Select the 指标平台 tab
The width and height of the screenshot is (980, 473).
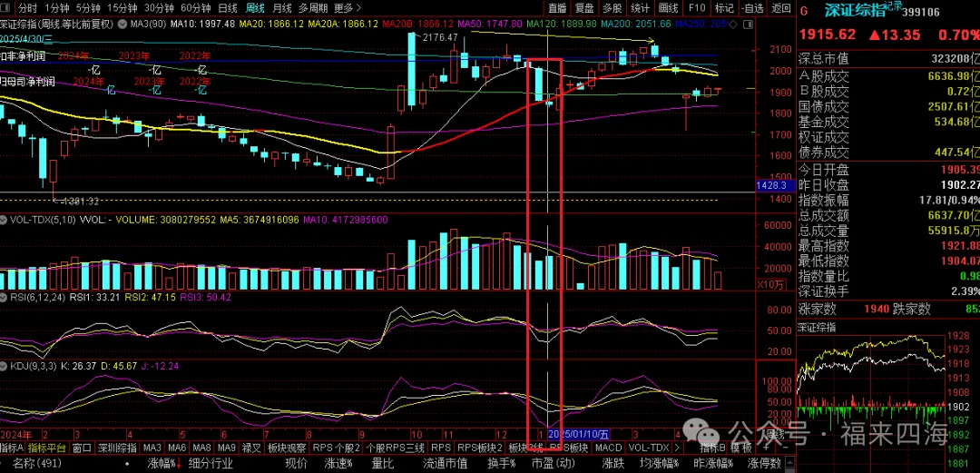46,448
